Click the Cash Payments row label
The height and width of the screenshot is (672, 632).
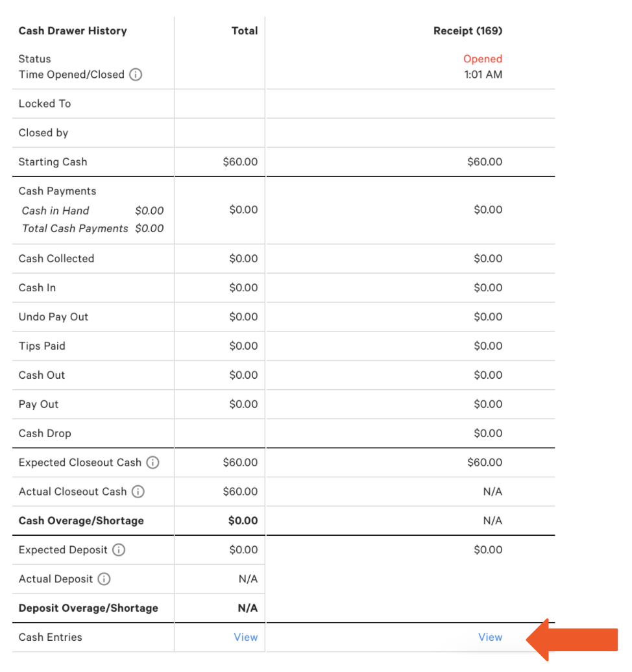pyautogui.click(x=57, y=191)
